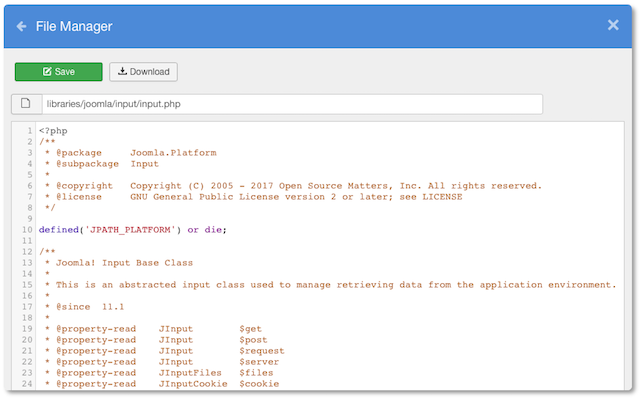The height and width of the screenshot is (399, 640).
Task: Place cursor on Joomla! Input Base Class line
Action: point(119,263)
